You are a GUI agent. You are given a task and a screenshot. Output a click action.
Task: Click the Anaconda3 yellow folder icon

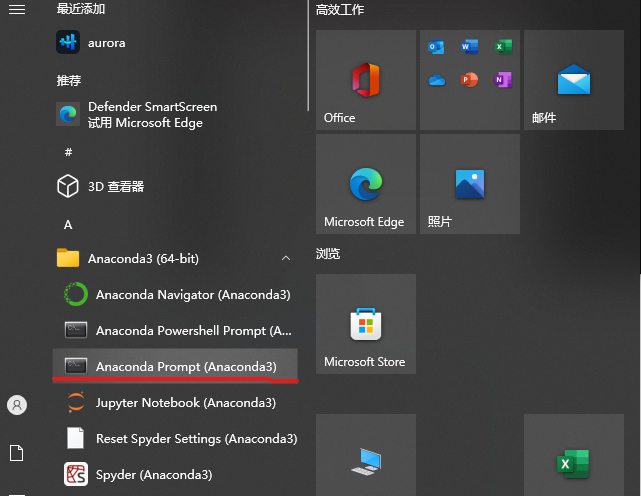68,258
